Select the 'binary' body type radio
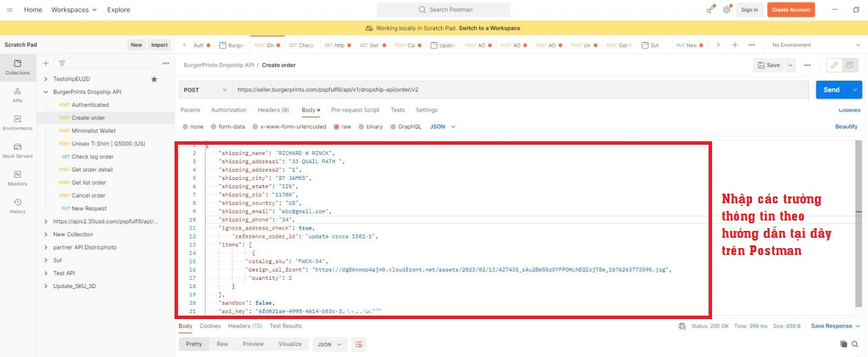 point(361,127)
